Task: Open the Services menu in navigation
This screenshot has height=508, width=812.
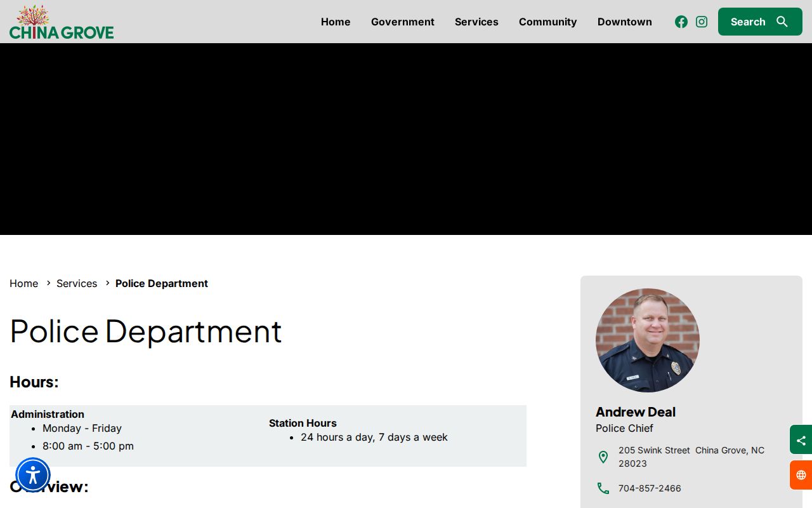Action: coord(476,22)
